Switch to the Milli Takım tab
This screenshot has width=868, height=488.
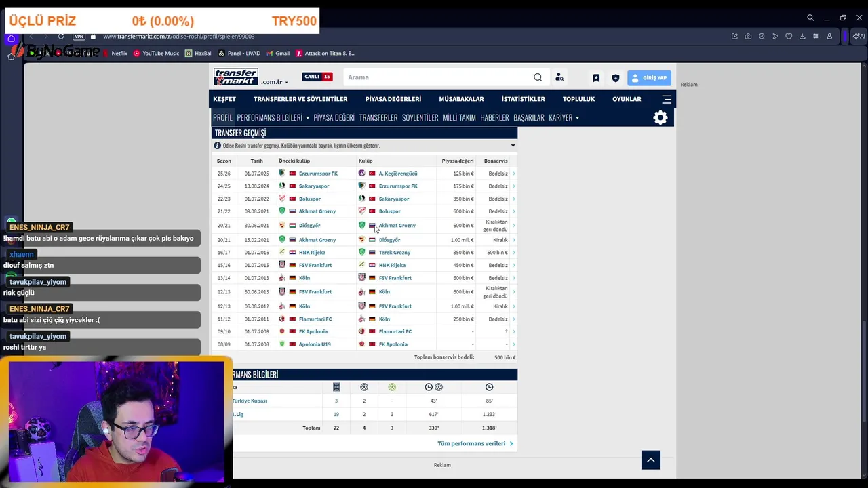pyautogui.click(x=459, y=118)
